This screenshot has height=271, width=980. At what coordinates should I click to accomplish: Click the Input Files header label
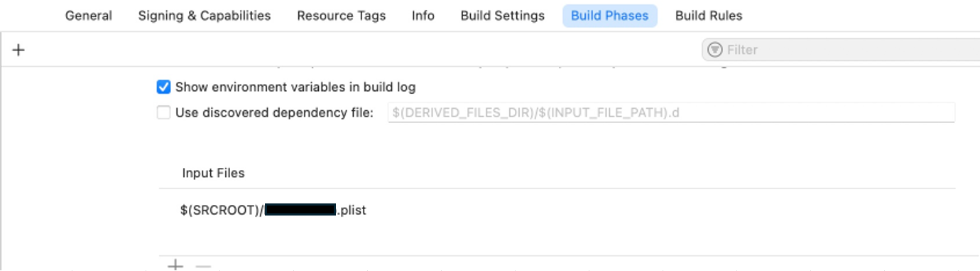click(x=213, y=173)
